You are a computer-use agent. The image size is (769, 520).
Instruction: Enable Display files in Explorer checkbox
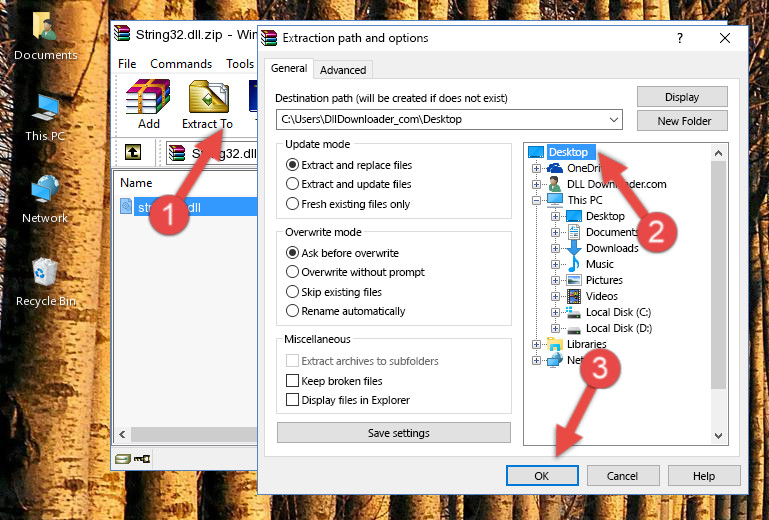tap(292, 400)
